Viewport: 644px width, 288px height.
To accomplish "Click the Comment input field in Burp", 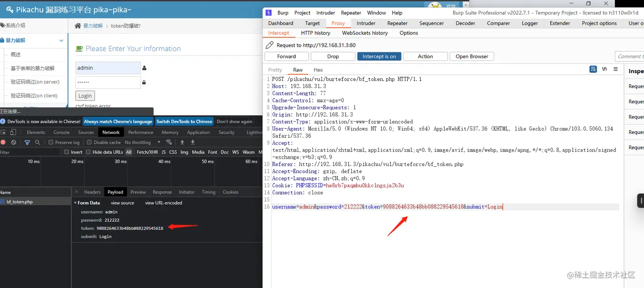I will coord(630,56).
